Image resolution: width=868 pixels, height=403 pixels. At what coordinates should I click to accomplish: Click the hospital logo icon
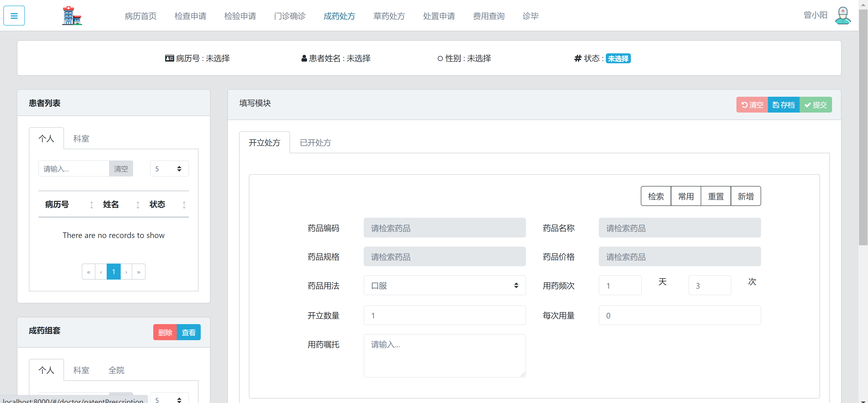click(x=72, y=16)
